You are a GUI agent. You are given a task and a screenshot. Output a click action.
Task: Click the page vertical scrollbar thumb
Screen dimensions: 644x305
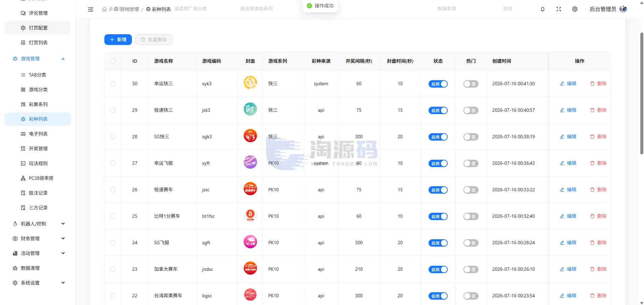pyautogui.click(x=642, y=93)
